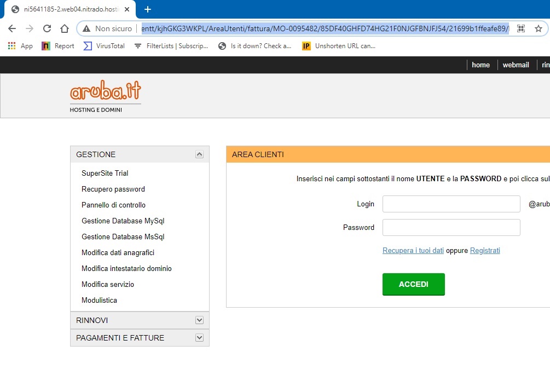Focus the Login input field
The image size is (550, 392).
[451, 204]
